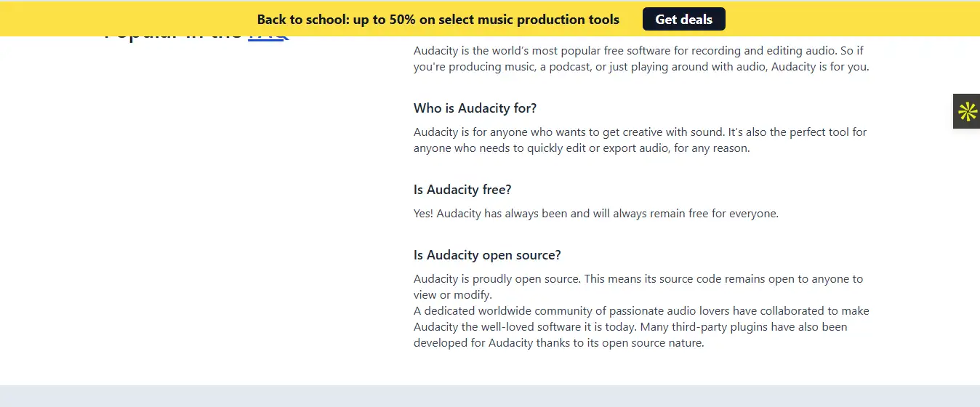Click the line "Audacity the well-loved software"
The height and width of the screenshot is (407, 980).
(630, 327)
